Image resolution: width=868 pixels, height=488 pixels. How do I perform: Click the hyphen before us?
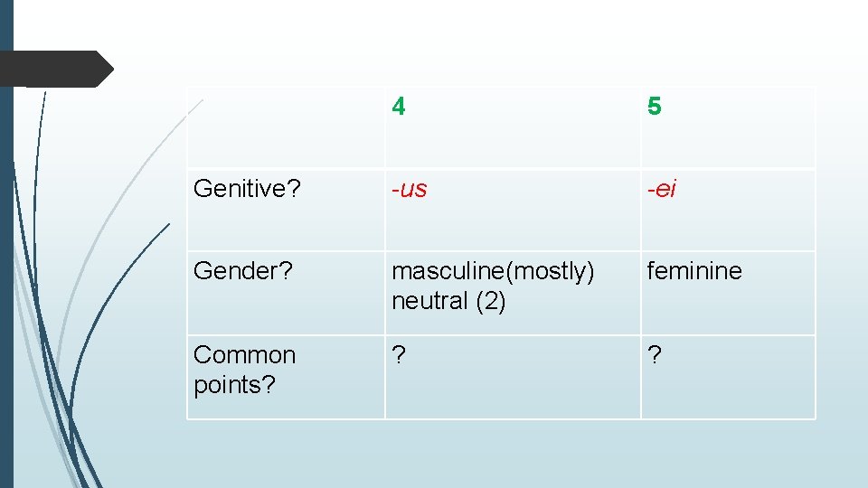[x=394, y=190]
